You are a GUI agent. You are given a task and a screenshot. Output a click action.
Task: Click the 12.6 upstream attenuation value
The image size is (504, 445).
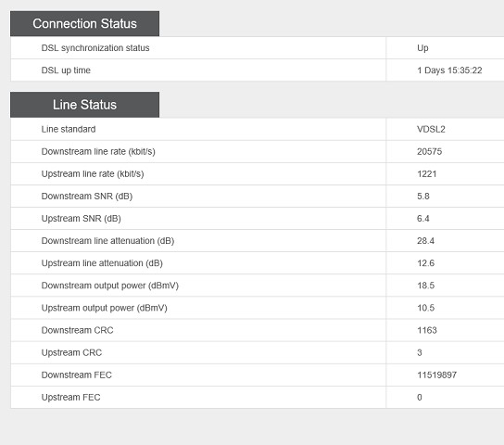coord(425,263)
